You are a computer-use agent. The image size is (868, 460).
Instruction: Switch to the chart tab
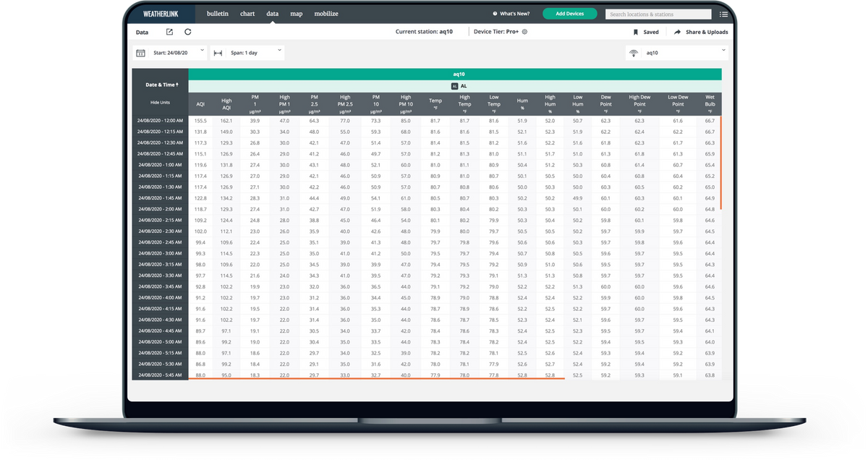[x=247, y=14]
